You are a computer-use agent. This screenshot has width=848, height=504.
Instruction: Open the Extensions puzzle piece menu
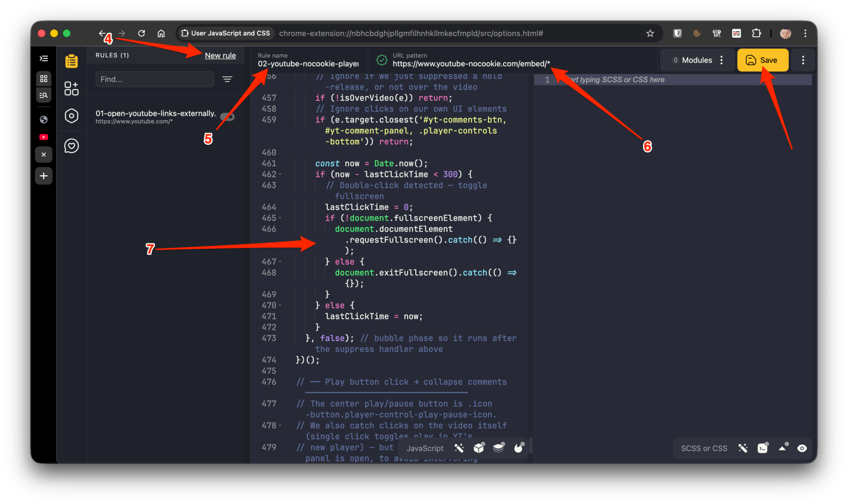click(757, 33)
